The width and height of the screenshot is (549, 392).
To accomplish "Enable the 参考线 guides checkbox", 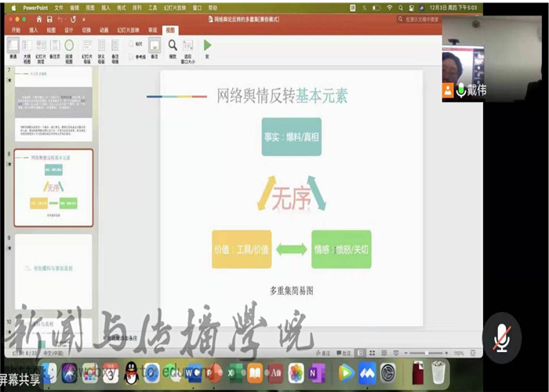I will [x=131, y=56].
